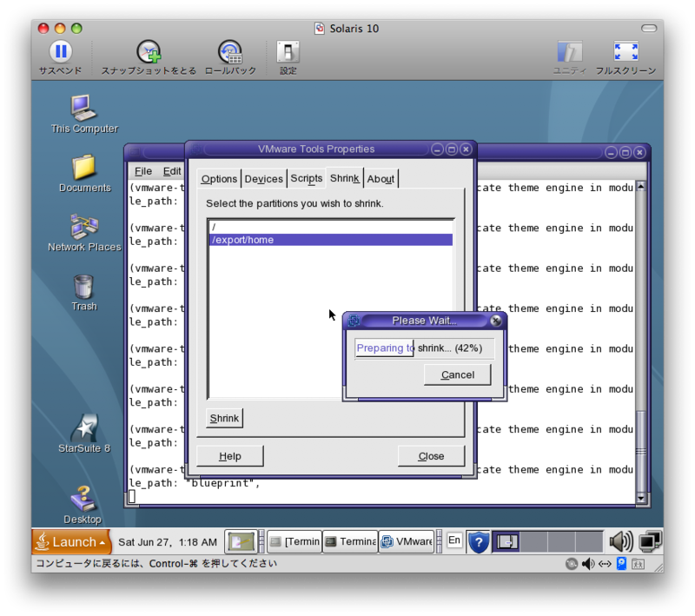This screenshot has height=616, width=695.
Task: Select the Desktop help book icon
Action: [x=83, y=499]
